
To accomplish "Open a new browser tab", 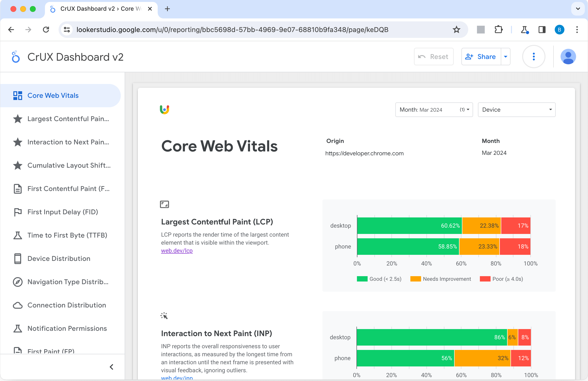I will 167,9.
